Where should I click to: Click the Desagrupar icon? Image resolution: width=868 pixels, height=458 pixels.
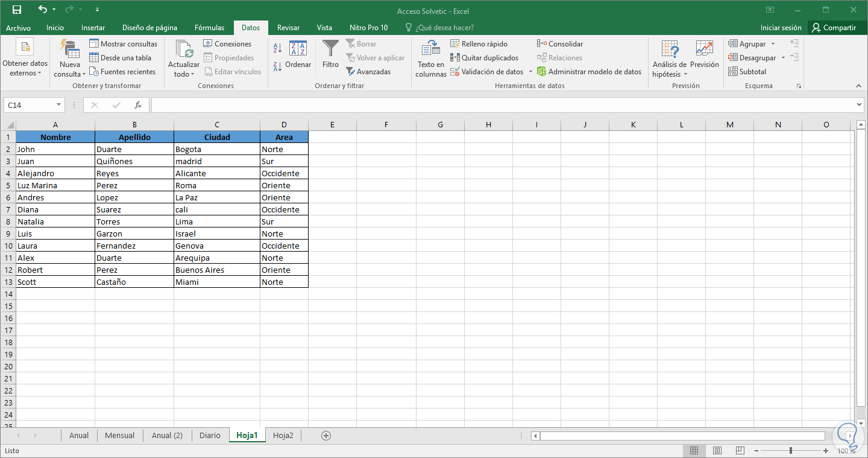pyautogui.click(x=733, y=58)
